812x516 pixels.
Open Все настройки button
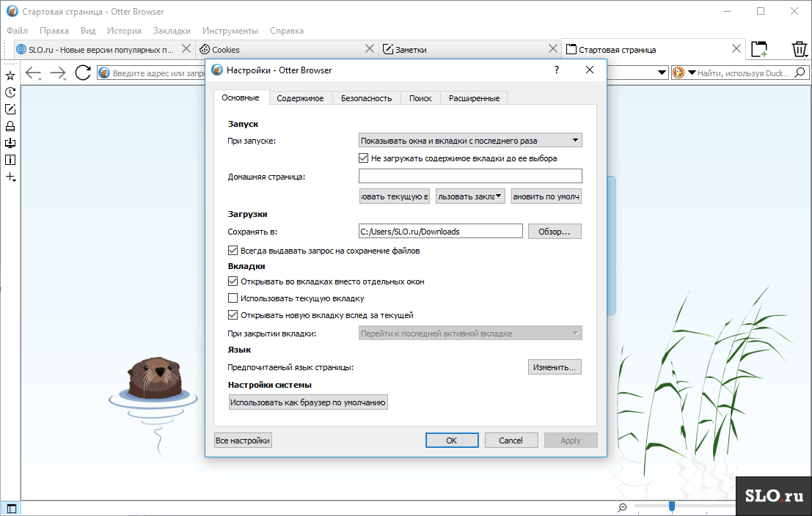243,441
